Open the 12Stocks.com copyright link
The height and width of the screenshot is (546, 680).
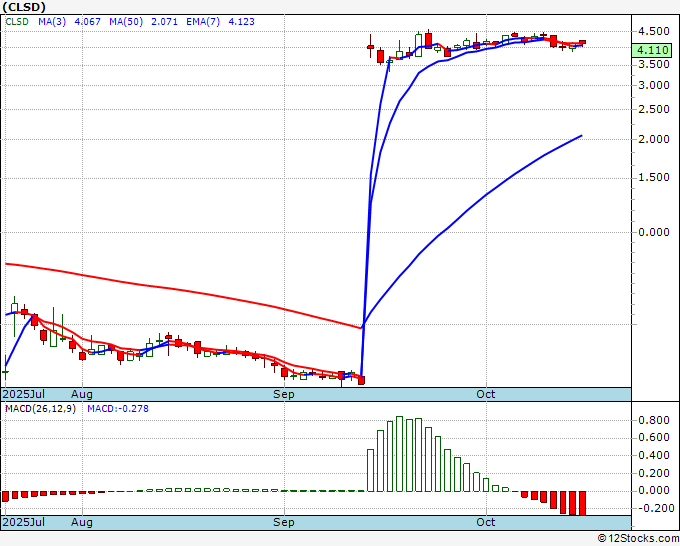pyautogui.click(x=638, y=539)
